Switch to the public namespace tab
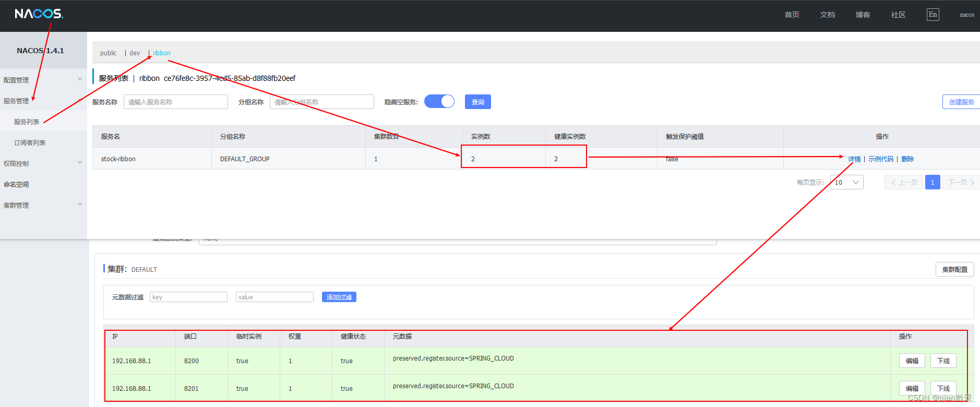Viewport: 980px width, 407px height. 109,53
